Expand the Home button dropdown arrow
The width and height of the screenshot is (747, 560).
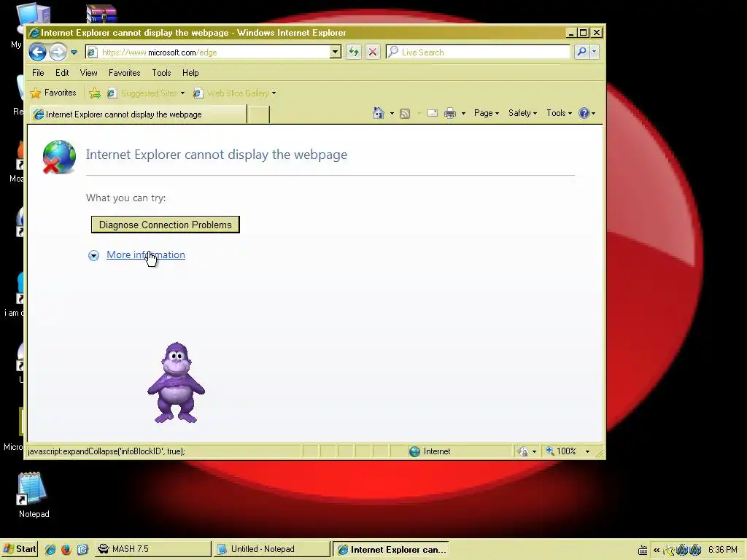pyautogui.click(x=392, y=113)
